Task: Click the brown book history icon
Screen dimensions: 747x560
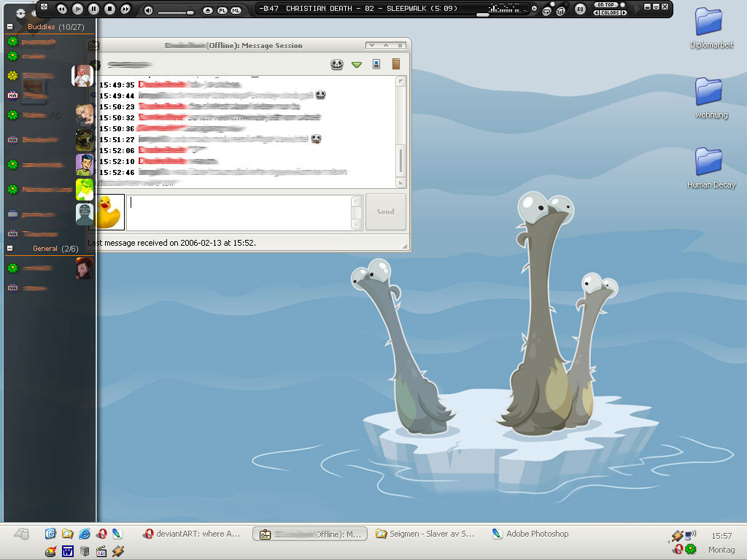Action: pos(396,64)
